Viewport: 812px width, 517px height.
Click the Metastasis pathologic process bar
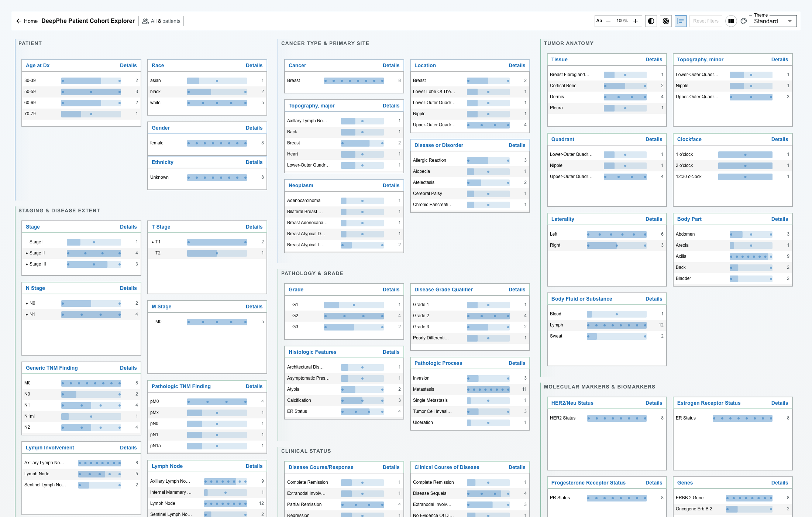tap(488, 389)
